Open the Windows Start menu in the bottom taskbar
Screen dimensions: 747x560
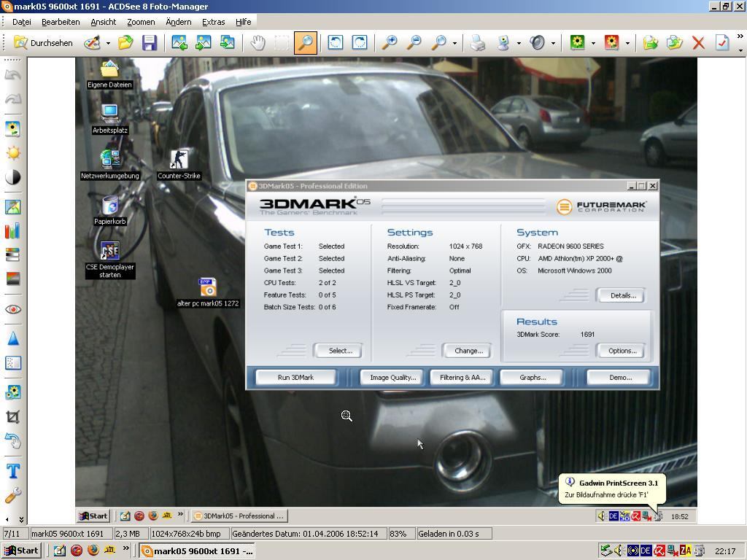tap(21, 551)
